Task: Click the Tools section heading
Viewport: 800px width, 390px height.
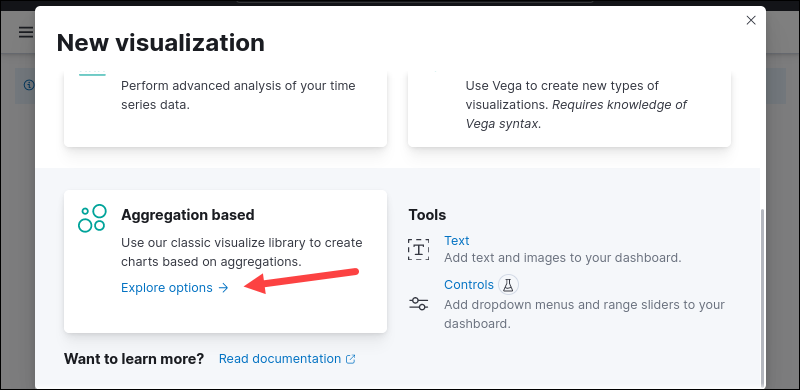Action: pos(427,215)
